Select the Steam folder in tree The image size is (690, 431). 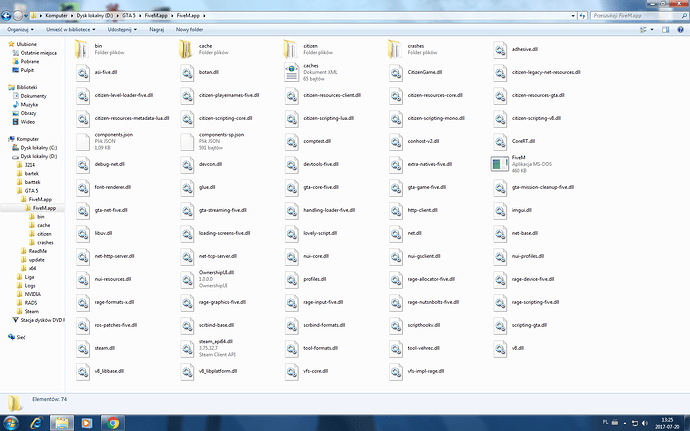32,311
